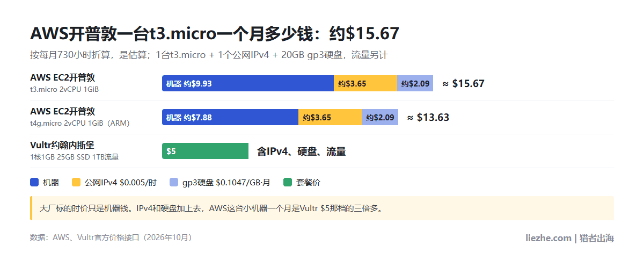Click the green Vultr $5 bar
Viewport: 644px width, 267px height.
click(x=206, y=151)
